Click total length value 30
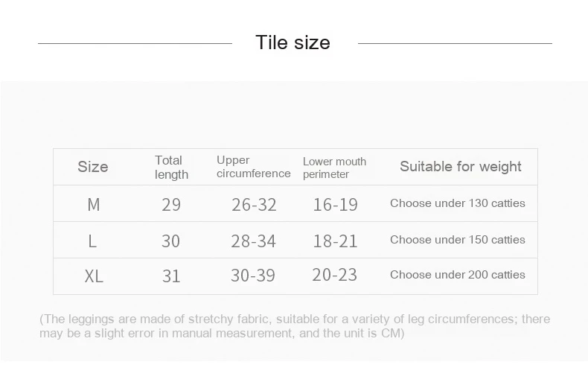Screen dimensions: 588x388 pos(171,241)
